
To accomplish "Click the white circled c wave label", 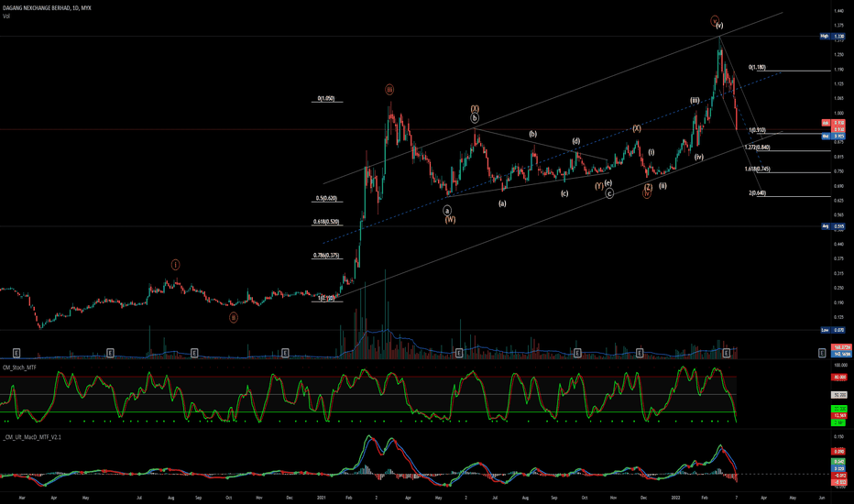I will tap(609, 192).
